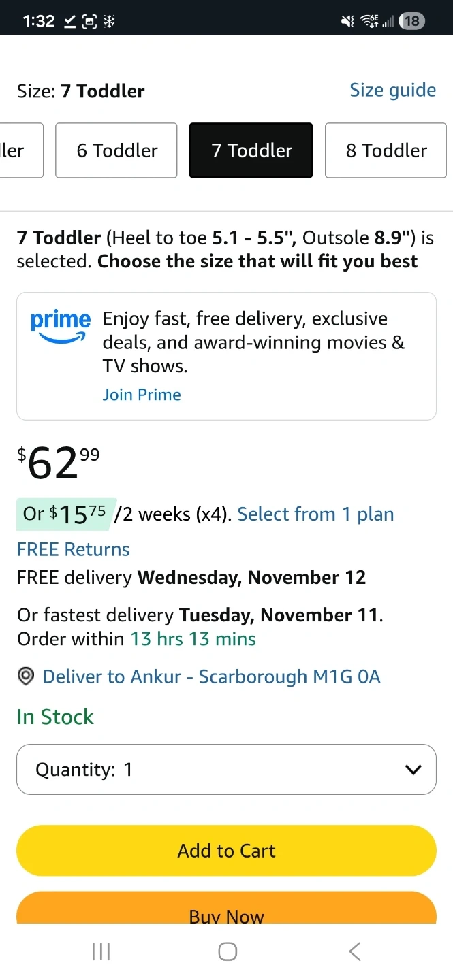This screenshot has width=453, height=980.
Task: Select the 7 Toddler size option
Action: (251, 150)
